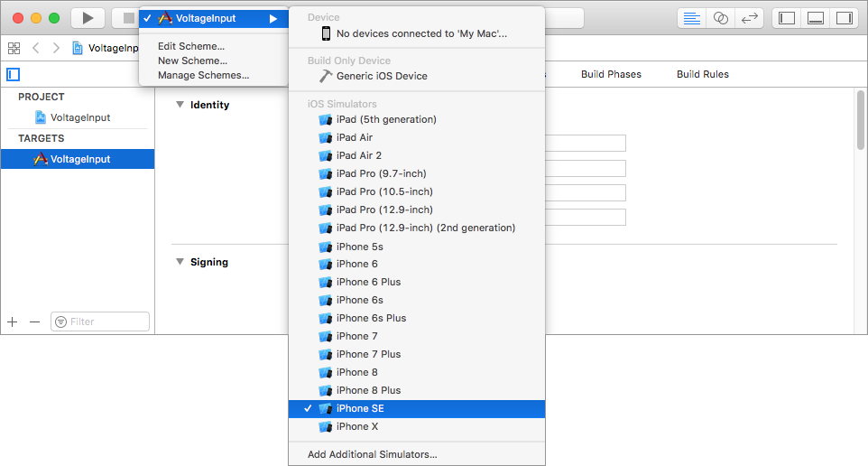Select iPad Pro (12.9-inch) (2nd generation)
This screenshot has height=466, width=868.
coord(417,228)
